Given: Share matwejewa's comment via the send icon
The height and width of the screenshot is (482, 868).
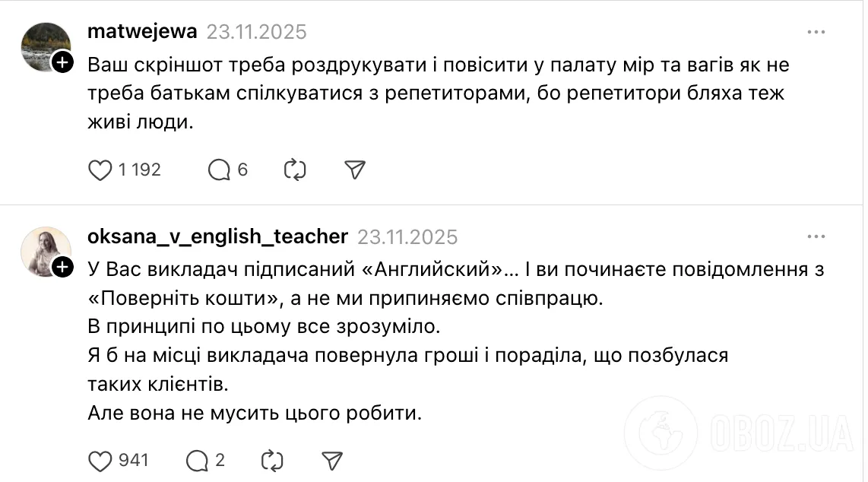Looking at the screenshot, I should point(355,170).
